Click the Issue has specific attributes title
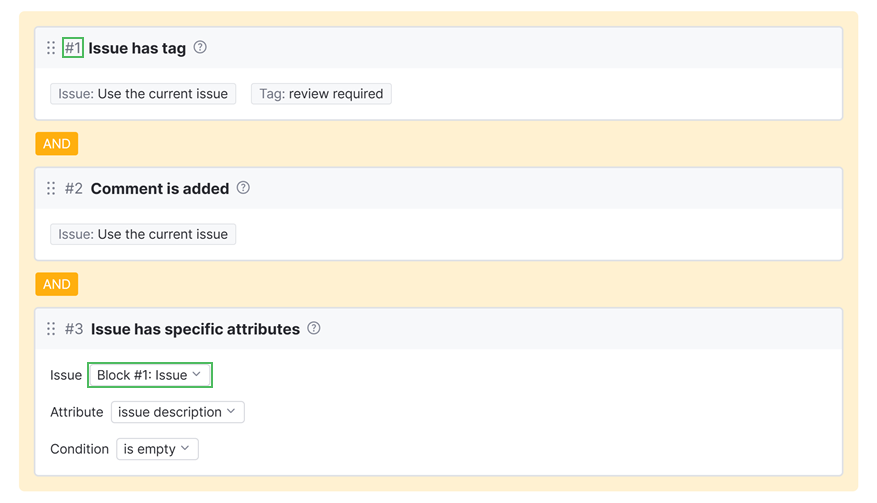 (195, 329)
